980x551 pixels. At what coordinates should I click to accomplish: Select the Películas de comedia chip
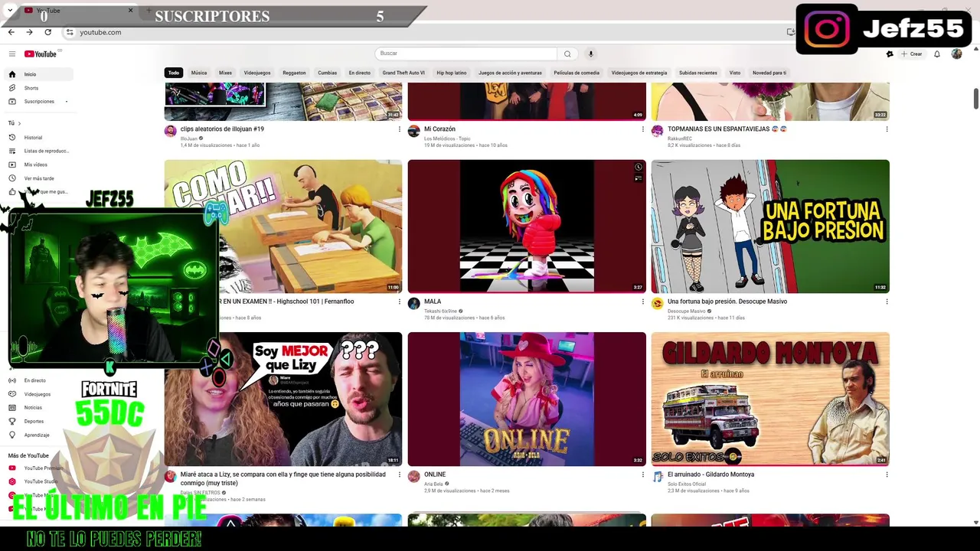coord(577,73)
